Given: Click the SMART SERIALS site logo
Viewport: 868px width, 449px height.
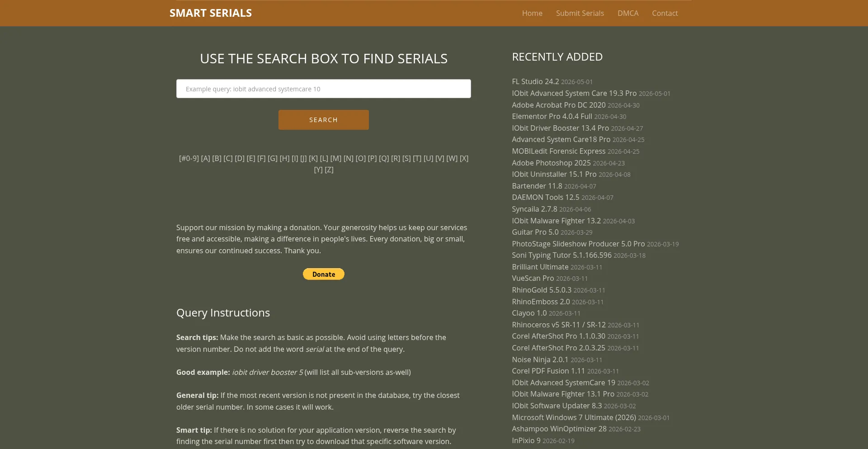Looking at the screenshot, I should tap(211, 13).
